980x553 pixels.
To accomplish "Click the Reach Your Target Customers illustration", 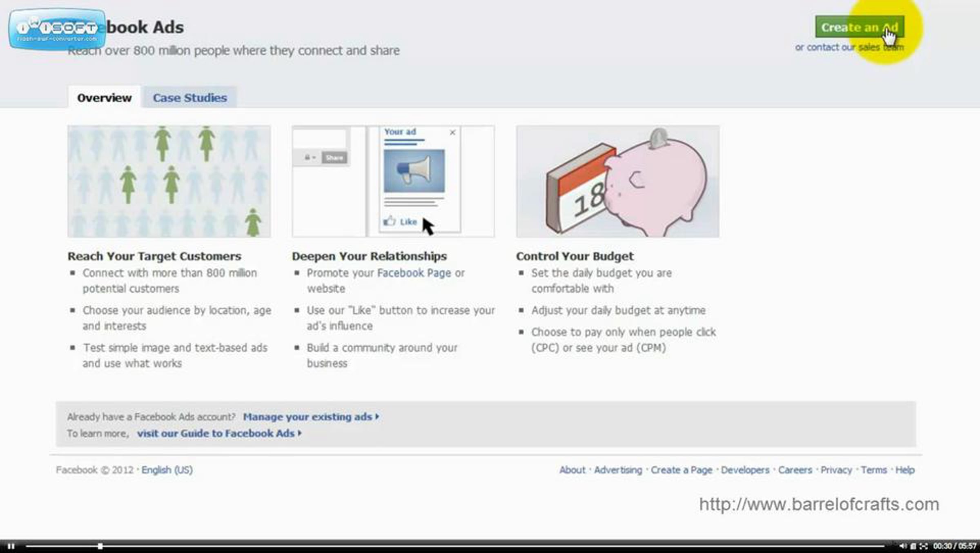I will (x=169, y=181).
